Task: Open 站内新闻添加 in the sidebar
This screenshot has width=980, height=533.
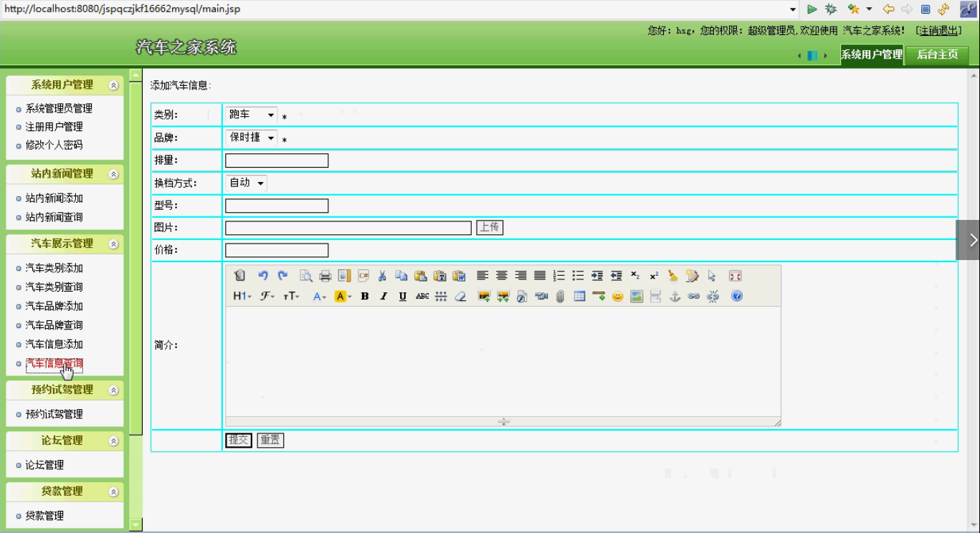Action: click(54, 198)
